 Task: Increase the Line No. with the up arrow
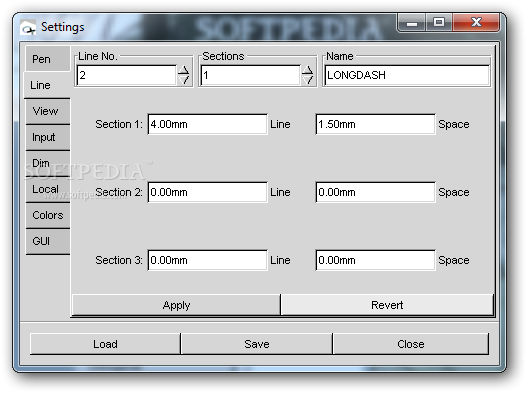[184, 70]
